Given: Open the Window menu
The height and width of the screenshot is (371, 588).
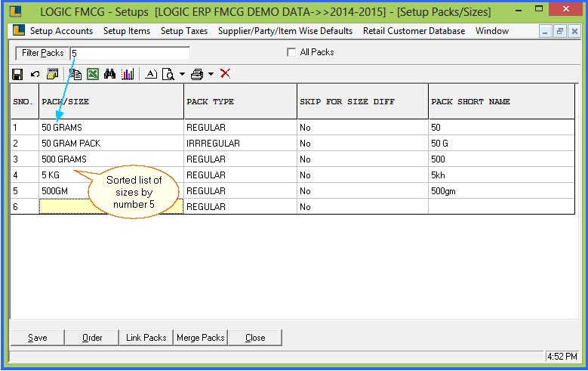Looking at the screenshot, I should pos(492,31).
